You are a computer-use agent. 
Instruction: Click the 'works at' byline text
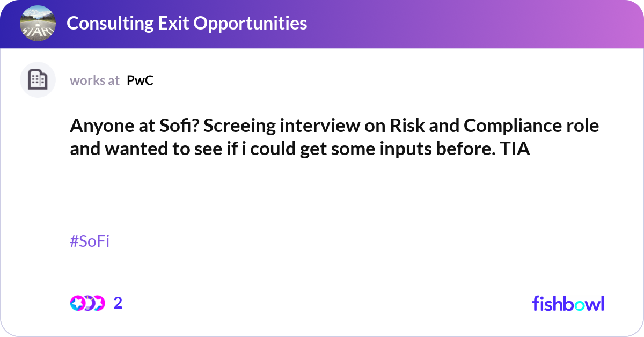(94, 80)
